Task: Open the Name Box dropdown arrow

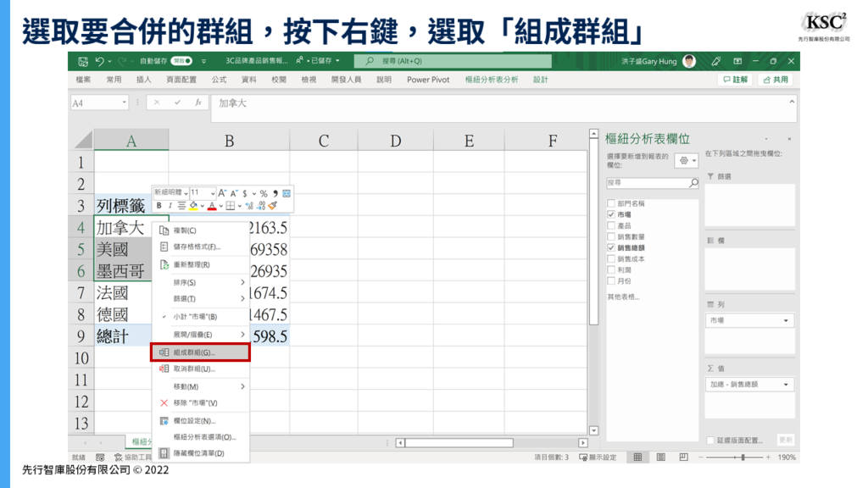Action: pos(124,103)
